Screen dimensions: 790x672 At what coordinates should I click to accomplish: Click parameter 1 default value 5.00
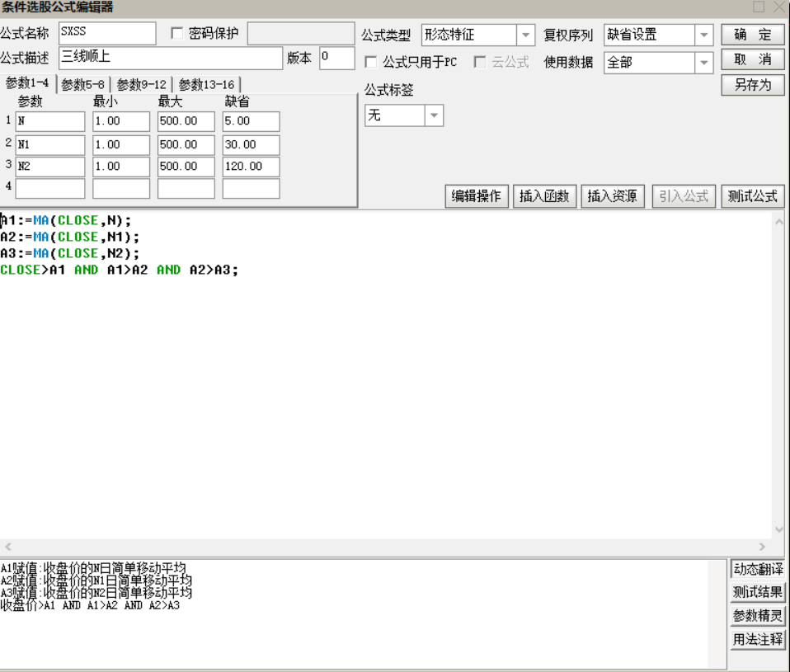[251, 121]
